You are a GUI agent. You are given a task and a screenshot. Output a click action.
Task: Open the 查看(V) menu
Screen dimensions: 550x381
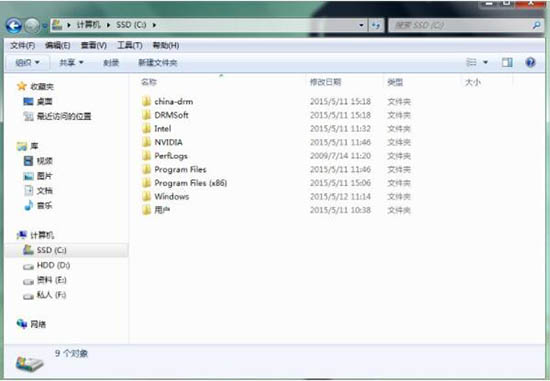[94, 45]
